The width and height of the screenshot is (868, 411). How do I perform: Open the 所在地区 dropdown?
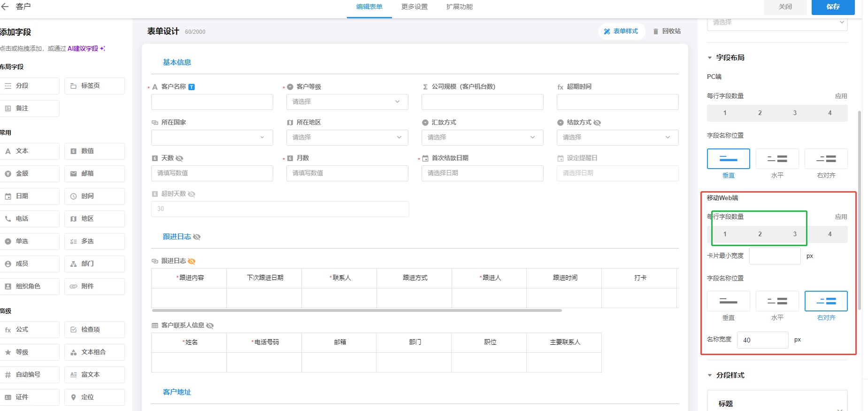[347, 138]
